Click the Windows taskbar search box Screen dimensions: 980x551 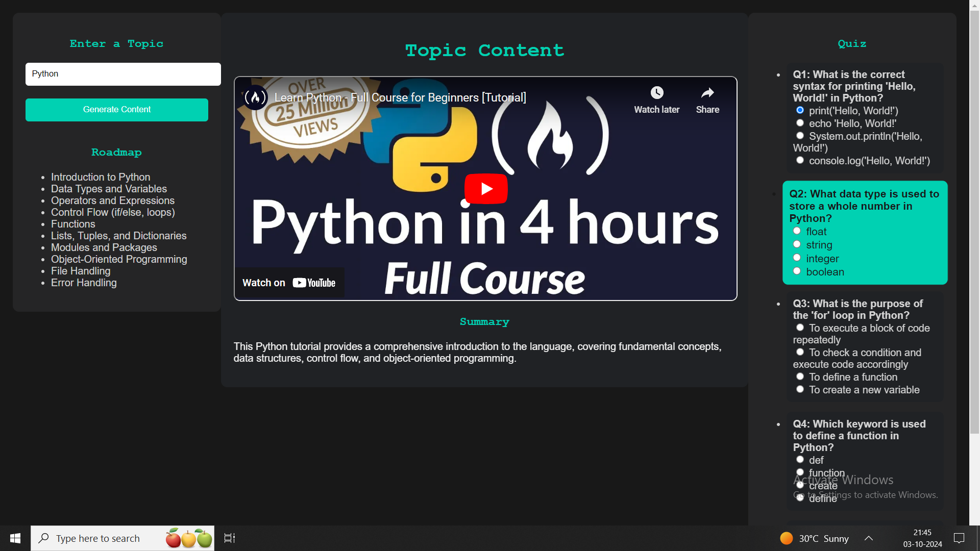click(x=98, y=538)
